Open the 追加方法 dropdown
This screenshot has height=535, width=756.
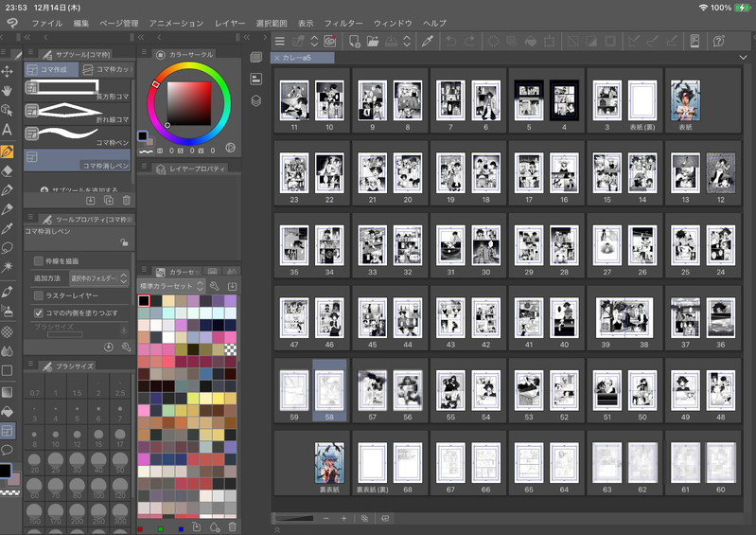tap(98, 278)
